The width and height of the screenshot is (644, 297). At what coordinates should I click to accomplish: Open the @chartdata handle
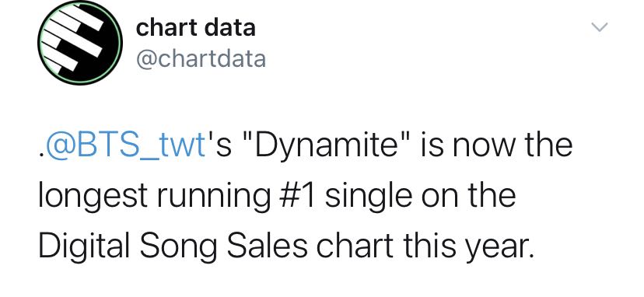coord(201,59)
